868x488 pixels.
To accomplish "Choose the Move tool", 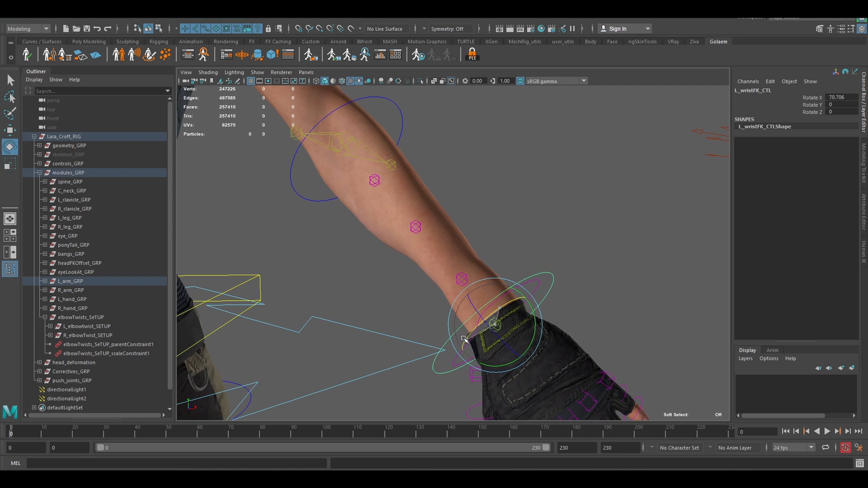I will coord(10,130).
